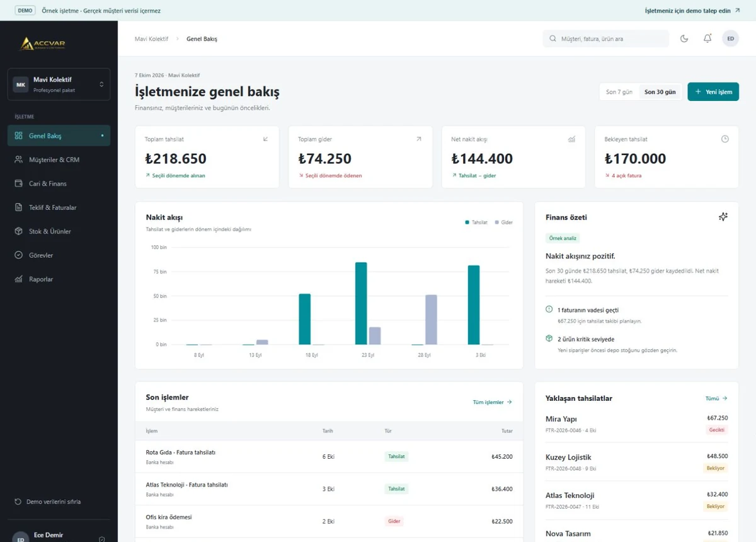Click the sparkle icon in Finans özeti
The image size is (756, 542).
723,217
